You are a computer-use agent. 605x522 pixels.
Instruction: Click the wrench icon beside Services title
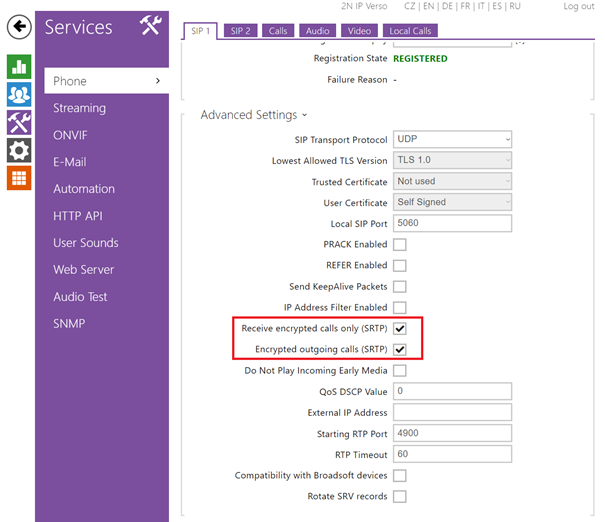150,26
